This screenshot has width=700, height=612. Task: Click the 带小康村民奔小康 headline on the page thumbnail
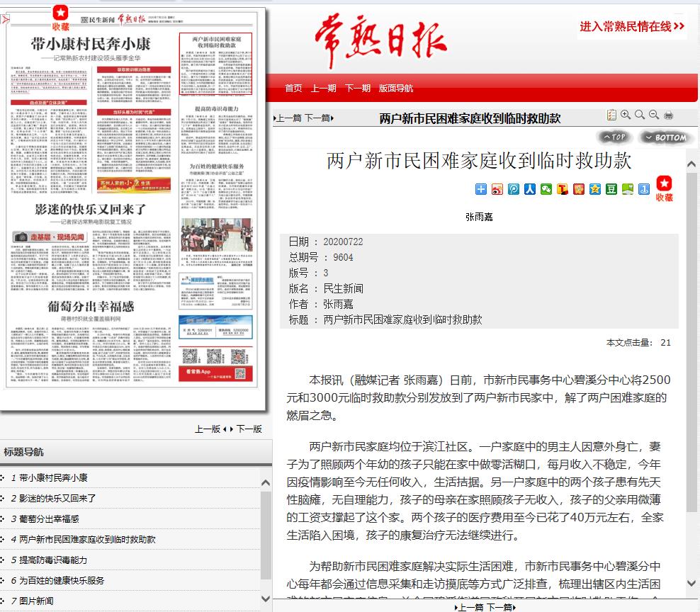[x=91, y=44]
